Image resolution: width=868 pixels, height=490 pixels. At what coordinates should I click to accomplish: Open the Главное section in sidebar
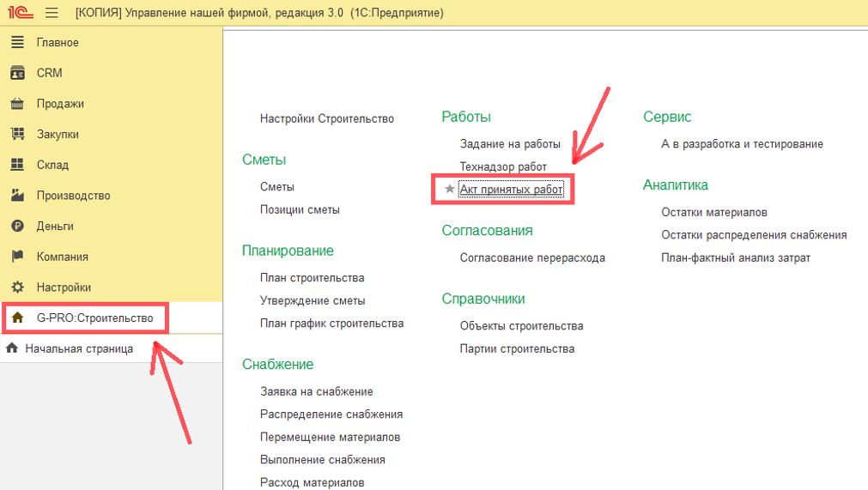click(58, 43)
